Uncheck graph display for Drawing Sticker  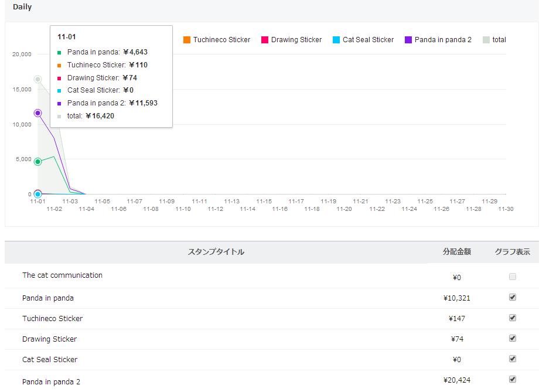click(x=513, y=338)
